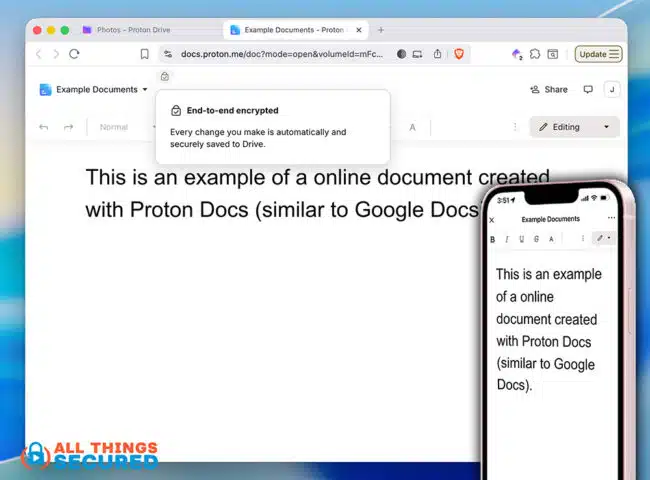This screenshot has height=480, width=650.
Task: Open the phone toolbar vertical dots
Action: pos(583,238)
